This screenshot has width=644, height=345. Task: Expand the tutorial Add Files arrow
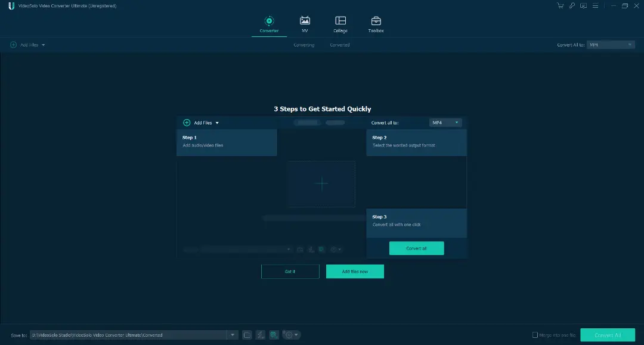[x=217, y=123]
